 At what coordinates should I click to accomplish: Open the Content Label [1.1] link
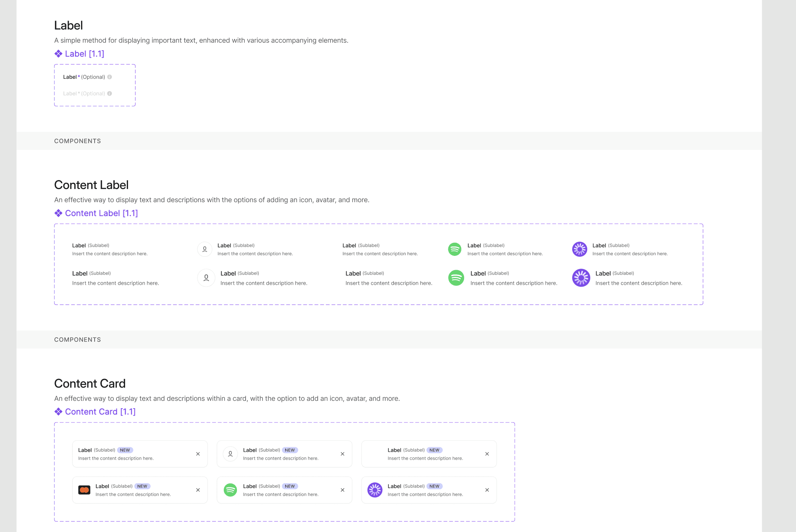click(101, 213)
